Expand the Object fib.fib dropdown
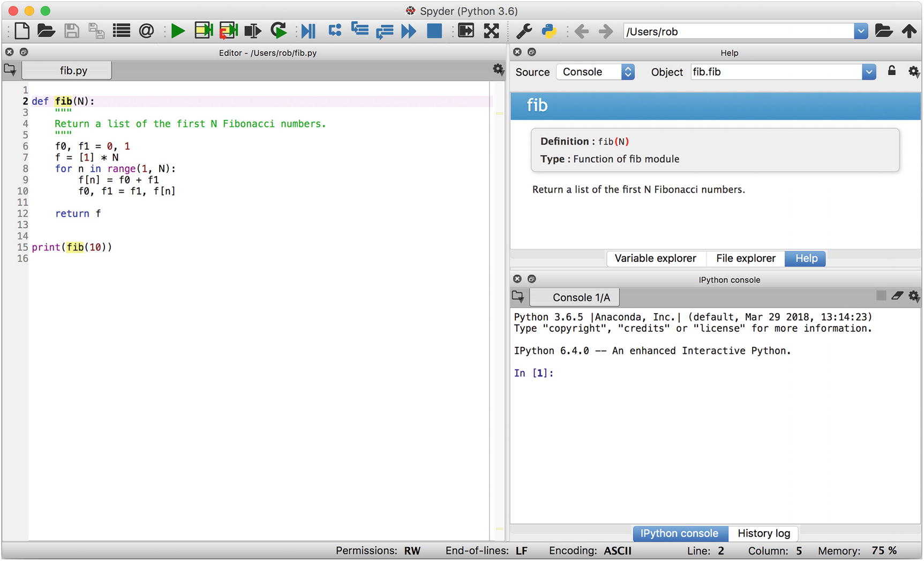 pos(868,72)
